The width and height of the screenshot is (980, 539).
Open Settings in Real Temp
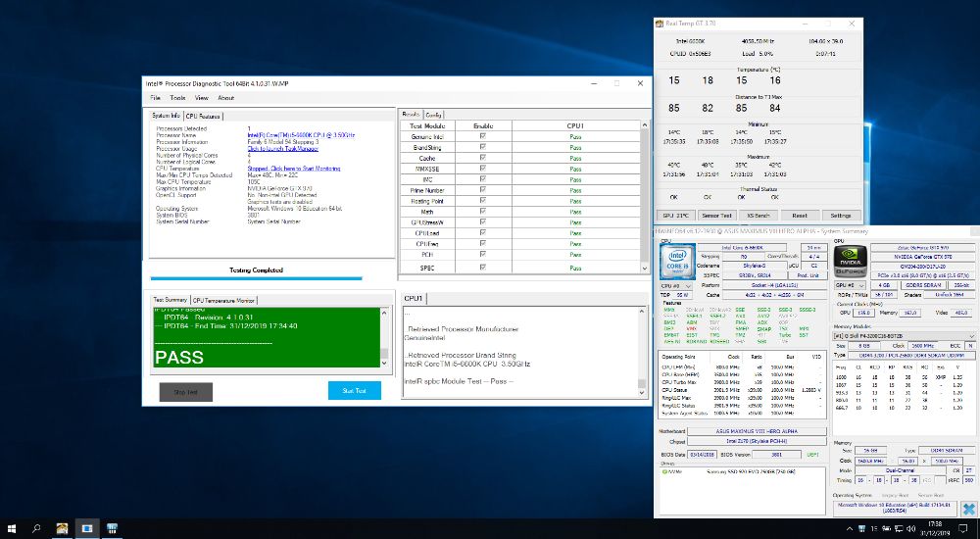841,215
